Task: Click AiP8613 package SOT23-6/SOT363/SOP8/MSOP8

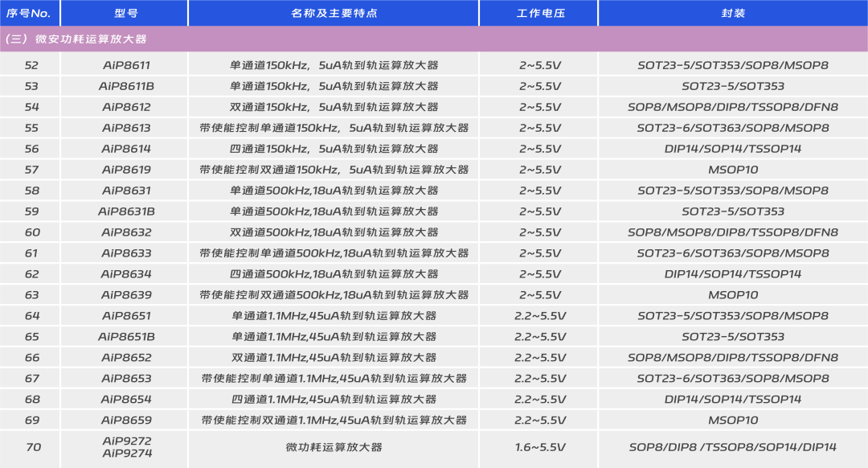Action: pyautogui.click(x=733, y=128)
